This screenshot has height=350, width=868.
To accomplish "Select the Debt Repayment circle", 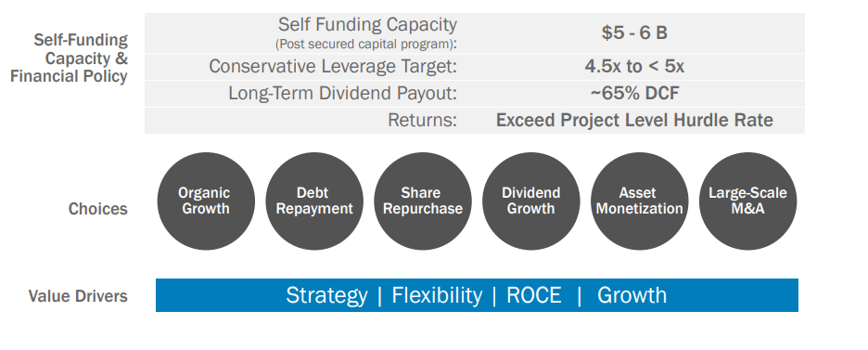I will (314, 201).
